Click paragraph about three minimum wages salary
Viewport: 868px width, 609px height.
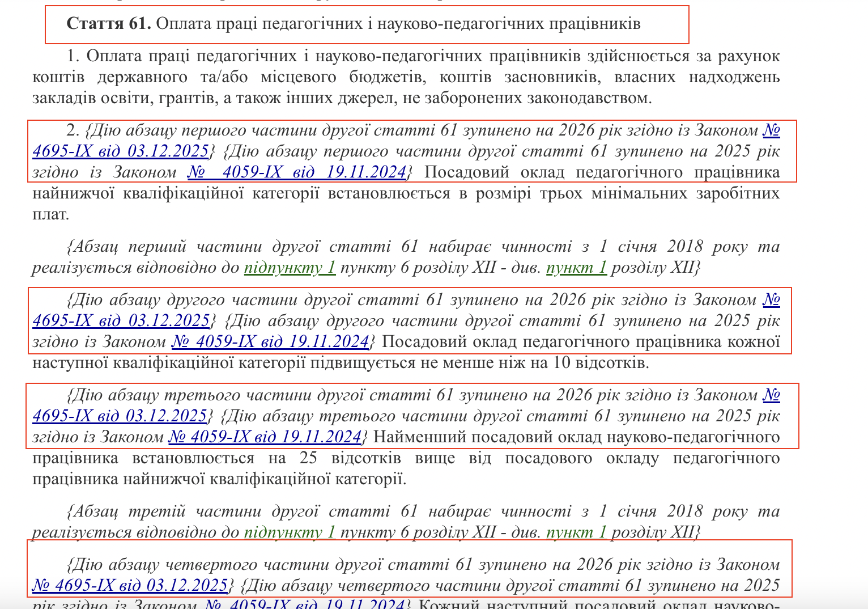click(397, 193)
